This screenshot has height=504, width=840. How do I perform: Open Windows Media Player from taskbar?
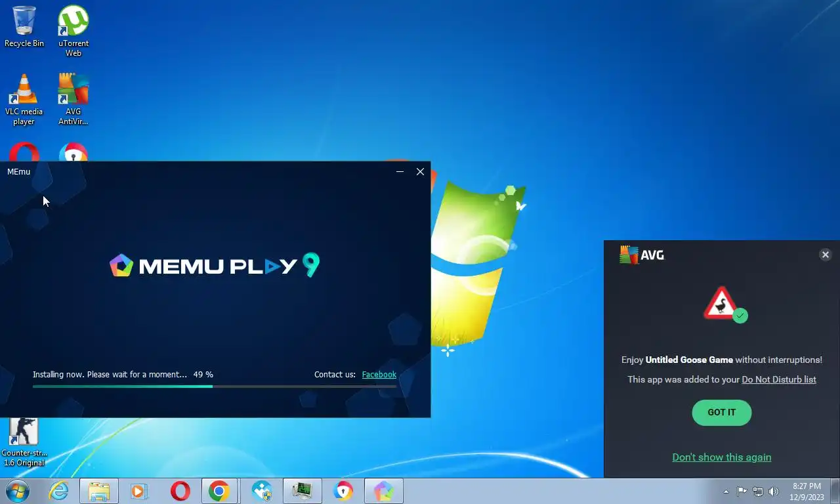tap(139, 491)
